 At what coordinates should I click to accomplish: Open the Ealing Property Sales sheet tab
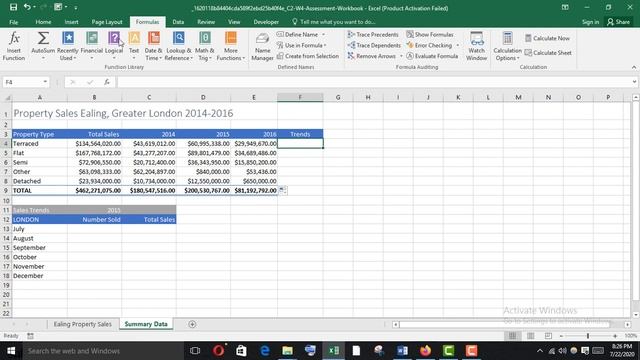click(82, 324)
